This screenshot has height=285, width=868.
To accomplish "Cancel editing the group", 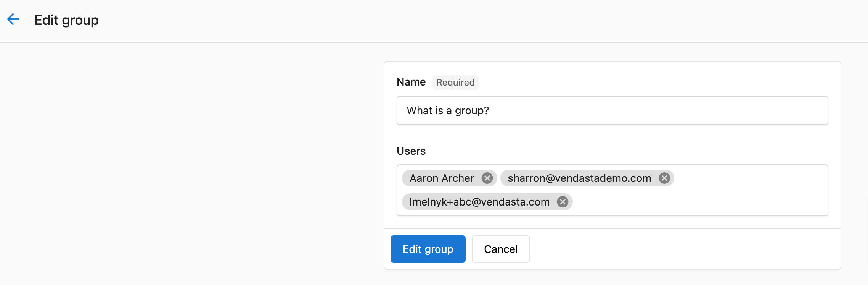I will pyautogui.click(x=501, y=249).
